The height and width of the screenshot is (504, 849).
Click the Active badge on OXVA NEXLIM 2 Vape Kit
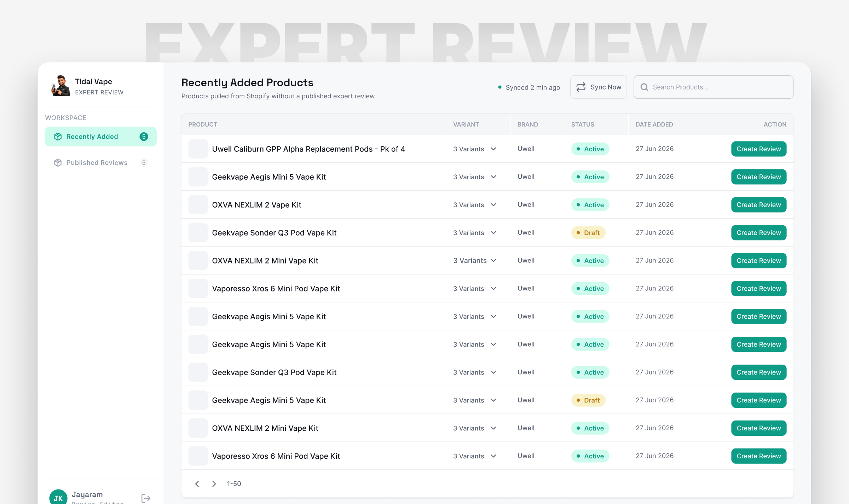coord(590,205)
